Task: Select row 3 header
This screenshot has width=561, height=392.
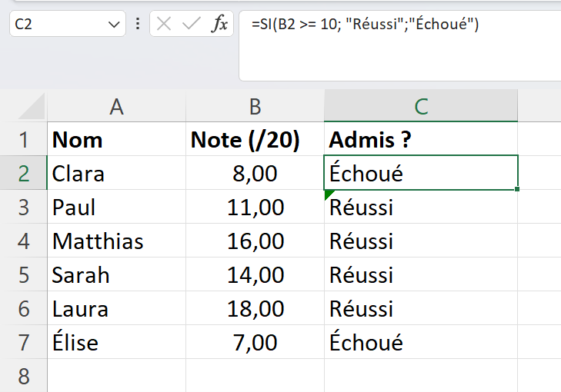Action: tap(24, 207)
